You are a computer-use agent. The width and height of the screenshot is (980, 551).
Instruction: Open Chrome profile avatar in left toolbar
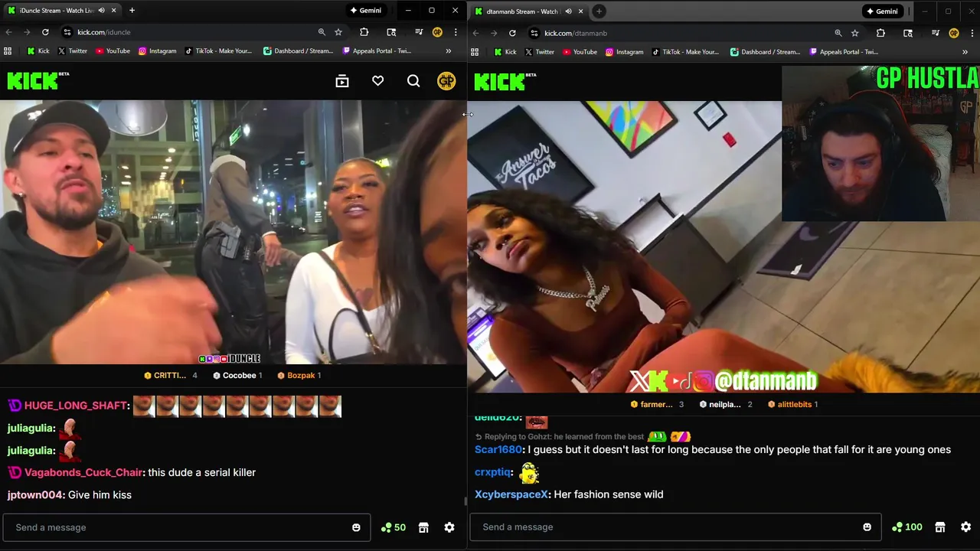pyautogui.click(x=437, y=32)
